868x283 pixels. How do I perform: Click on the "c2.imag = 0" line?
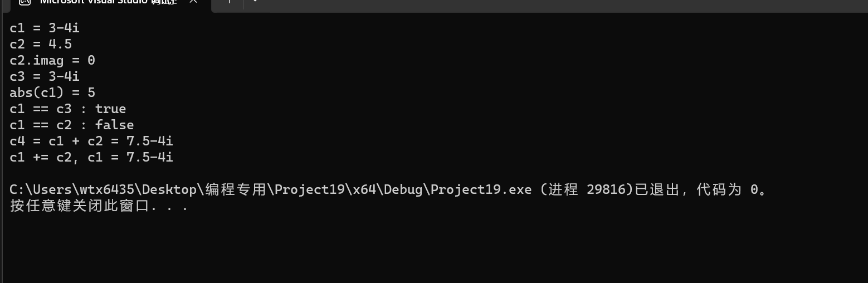pos(52,60)
